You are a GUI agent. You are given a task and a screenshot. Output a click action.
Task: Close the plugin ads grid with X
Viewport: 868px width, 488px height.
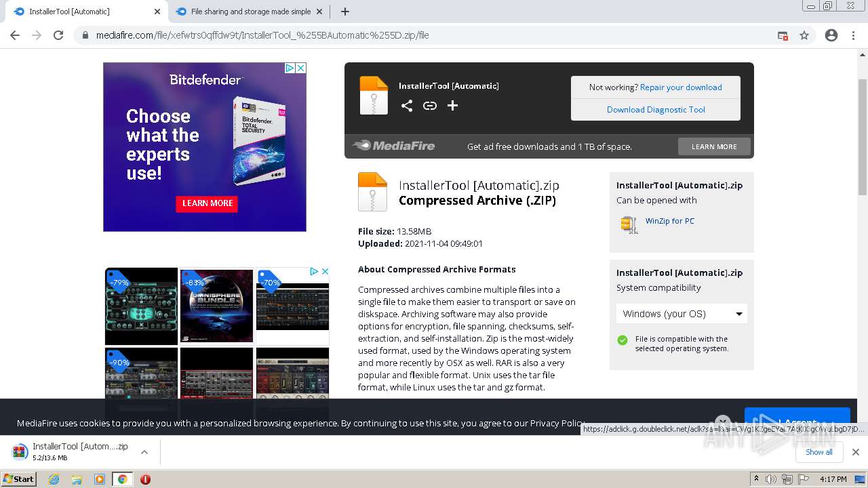click(x=325, y=271)
